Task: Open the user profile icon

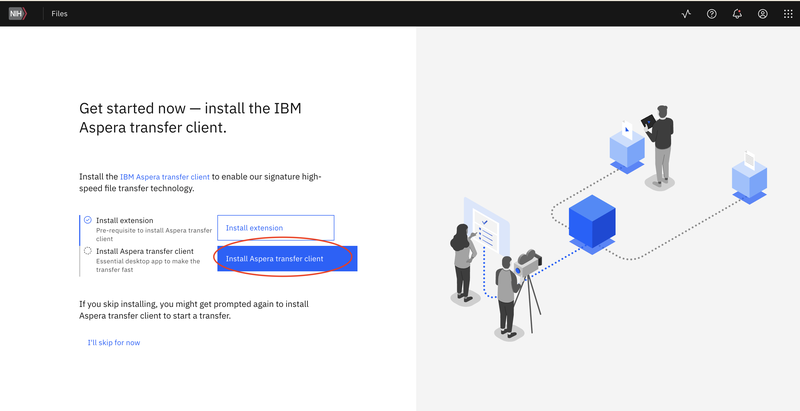Action: tap(762, 14)
